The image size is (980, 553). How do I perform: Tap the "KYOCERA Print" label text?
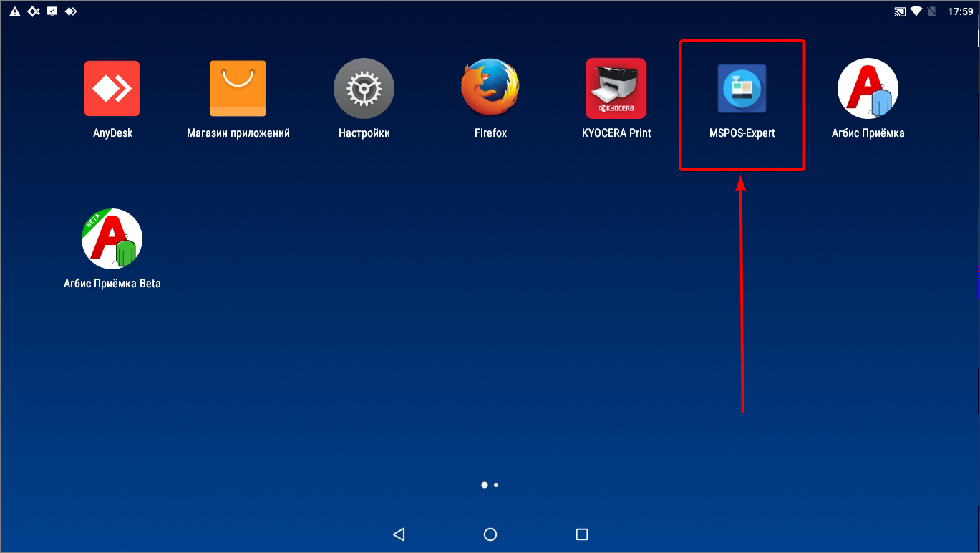[x=617, y=133]
